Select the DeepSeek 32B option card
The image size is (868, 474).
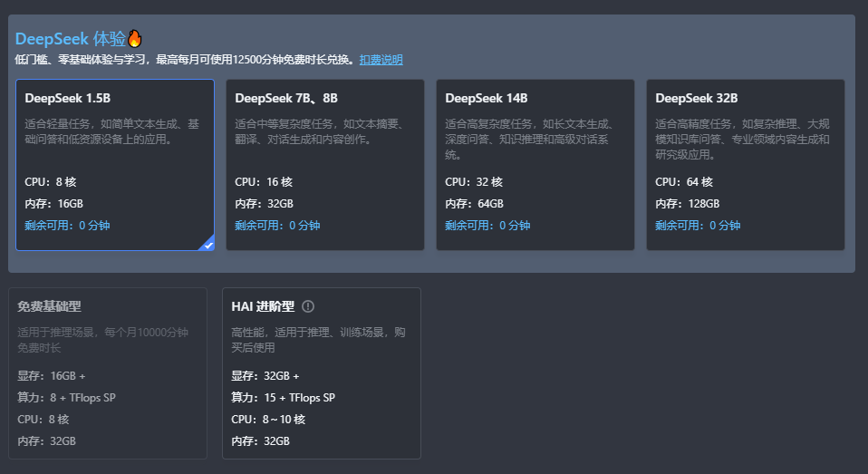pos(745,165)
